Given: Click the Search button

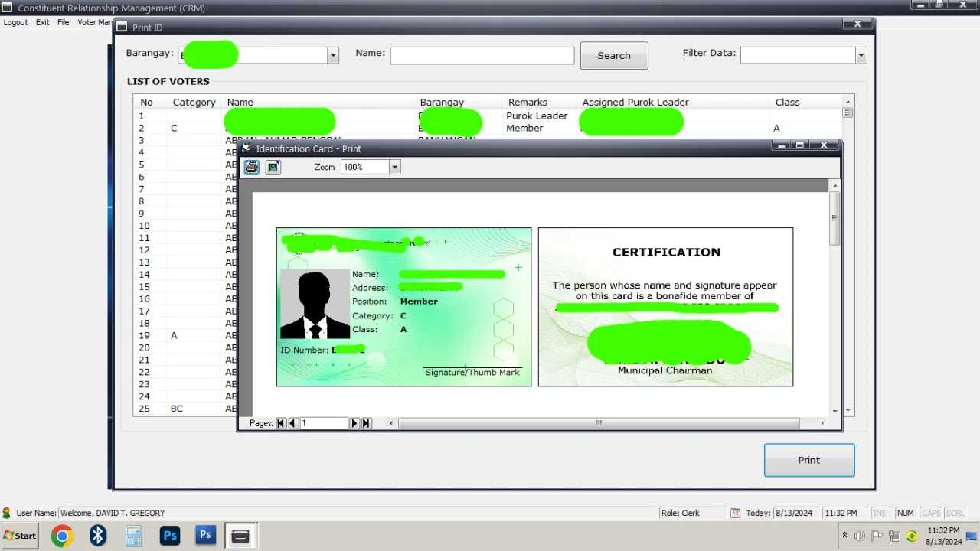Looking at the screenshot, I should (614, 55).
